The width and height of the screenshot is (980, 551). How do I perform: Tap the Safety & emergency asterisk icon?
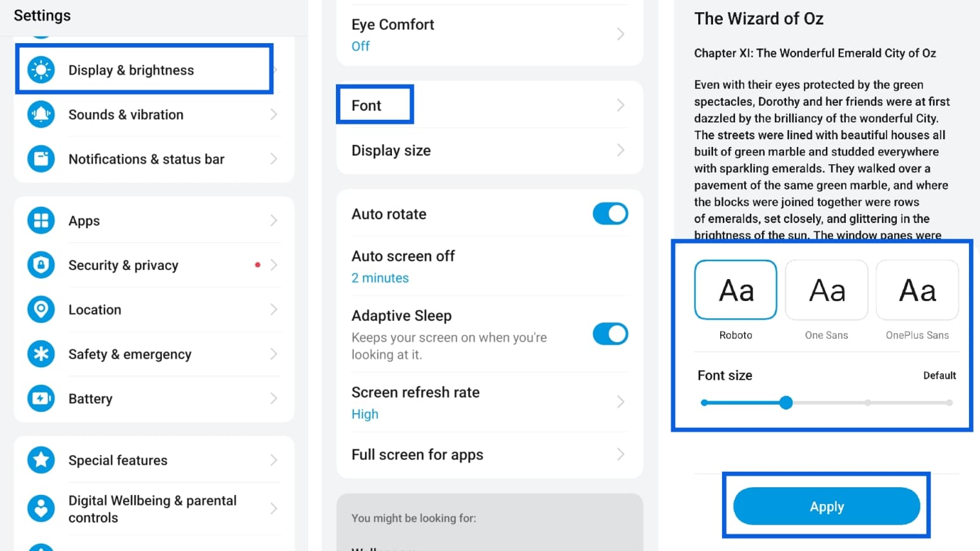pos(41,354)
